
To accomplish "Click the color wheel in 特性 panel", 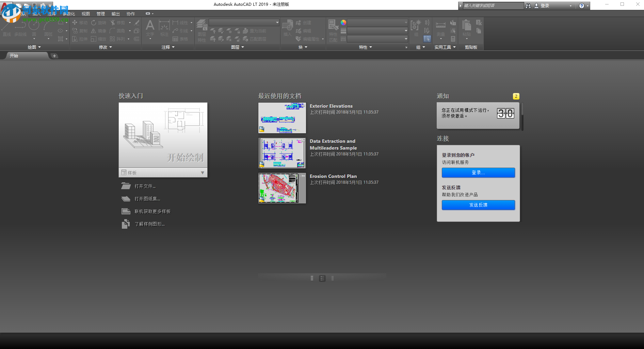I will point(343,22).
